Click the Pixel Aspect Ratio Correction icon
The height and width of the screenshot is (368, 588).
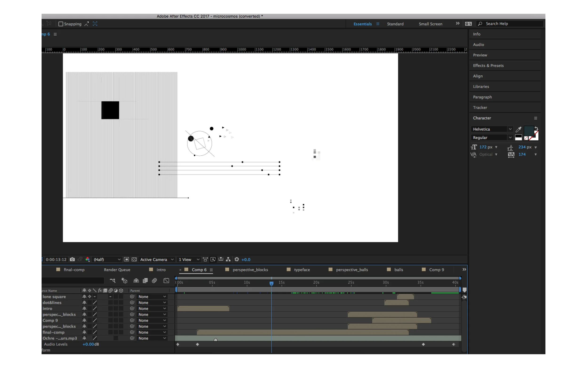tap(205, 259)
